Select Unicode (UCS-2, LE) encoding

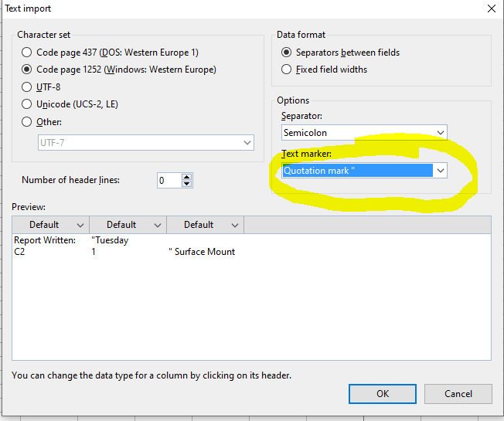tap(28, 104)
